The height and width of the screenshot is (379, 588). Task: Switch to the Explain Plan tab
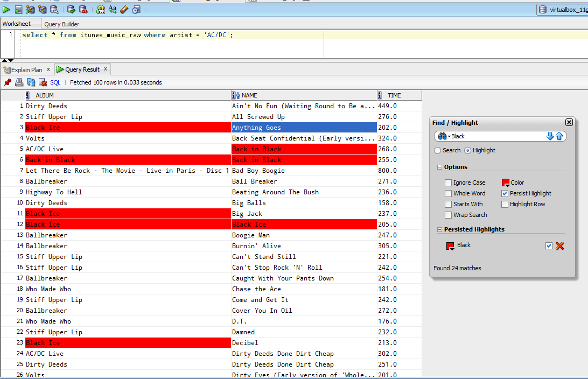(24, 69)
